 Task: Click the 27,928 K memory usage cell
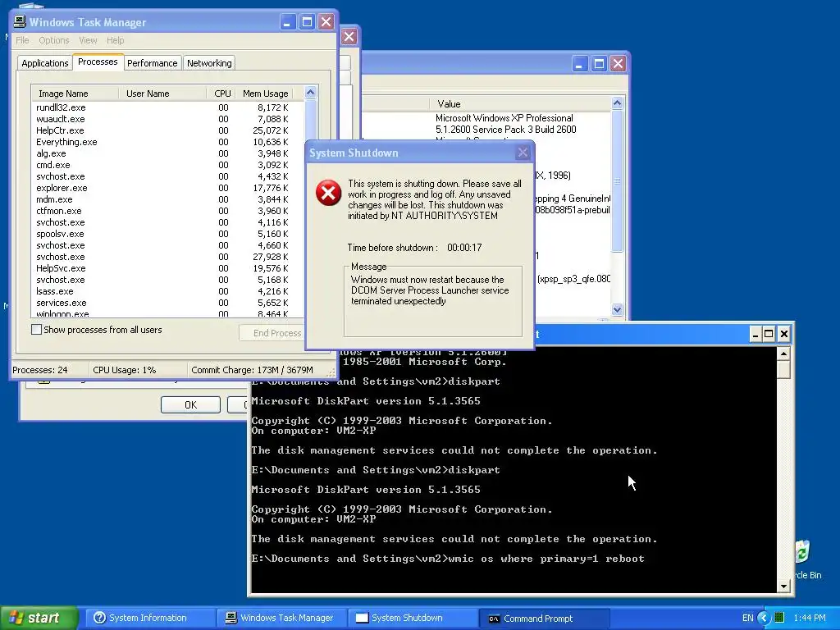coord(271,257)
